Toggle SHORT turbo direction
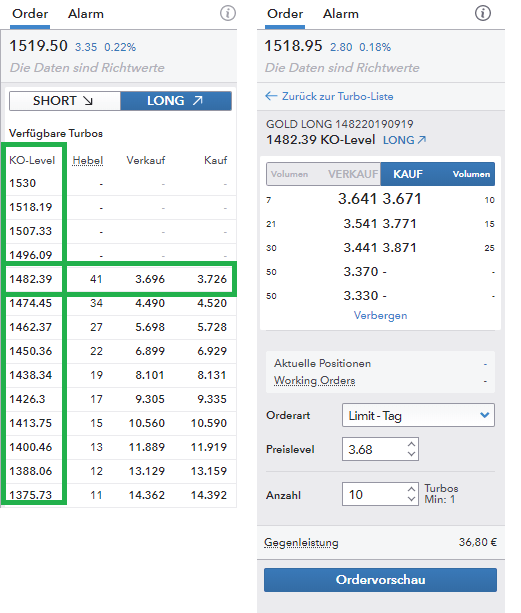This screenshot has height=613, width=521. [x=65, y=101]
